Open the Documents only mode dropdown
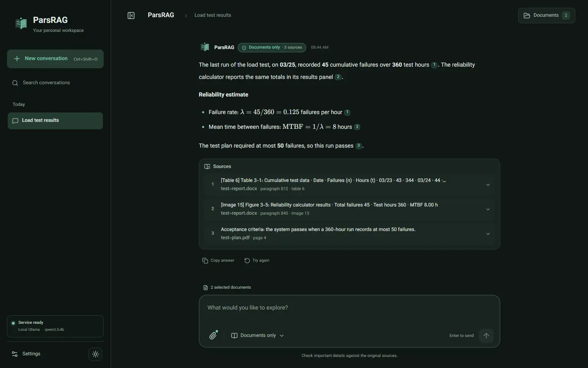Viewport: 588px width, 368px height. [x=258, y=335]
